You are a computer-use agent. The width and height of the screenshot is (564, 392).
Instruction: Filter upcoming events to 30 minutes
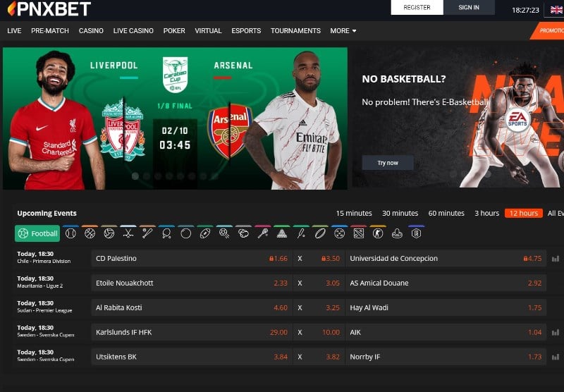400,213
